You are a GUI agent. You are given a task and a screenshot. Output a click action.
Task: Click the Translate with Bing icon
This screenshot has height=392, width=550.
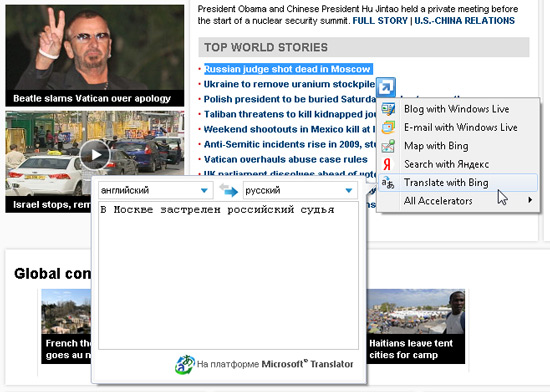388,183
